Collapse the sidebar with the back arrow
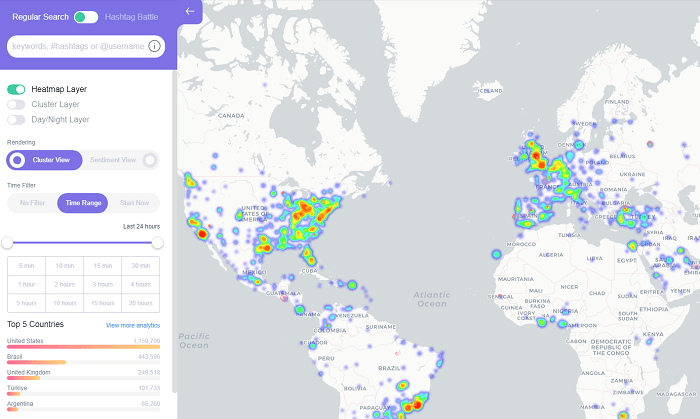Viewport: 700px width, 419px height. pyautogui.click(x=190, y=12)
